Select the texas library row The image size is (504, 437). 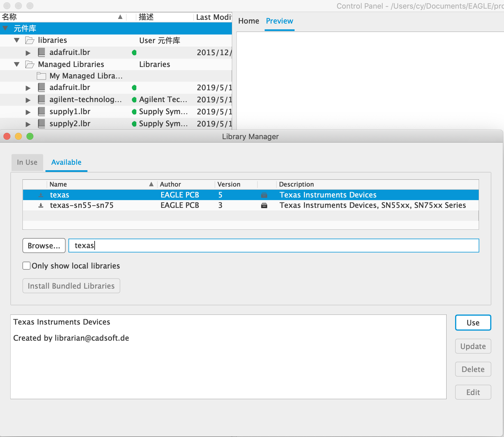251,195
